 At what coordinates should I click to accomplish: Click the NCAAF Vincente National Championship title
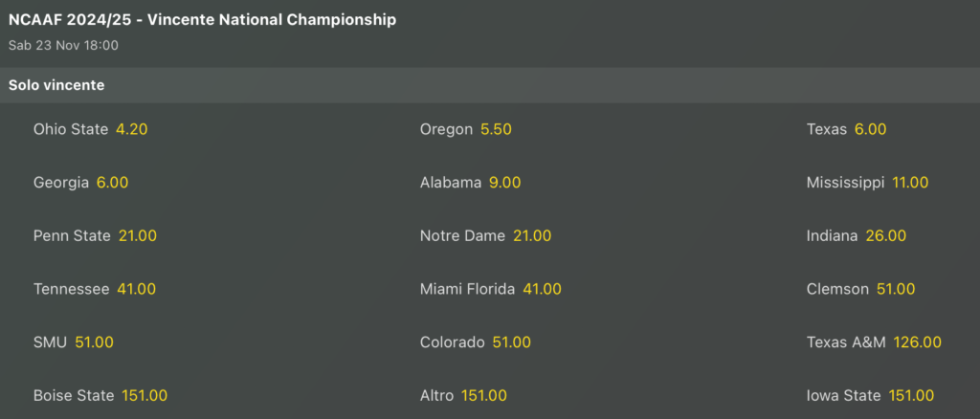(x=202, y=20)
